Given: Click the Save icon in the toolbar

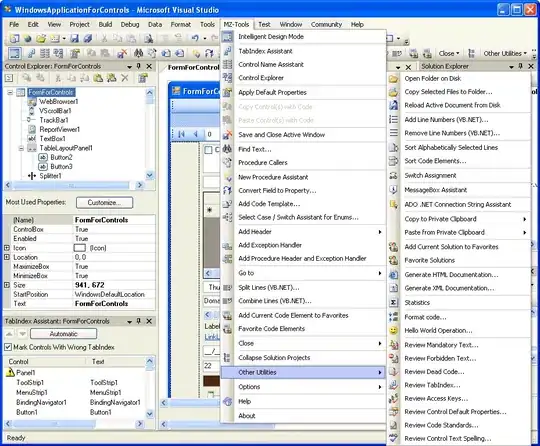Looking at the screenshot, I should pyautogui.click(x=74, y=39).
